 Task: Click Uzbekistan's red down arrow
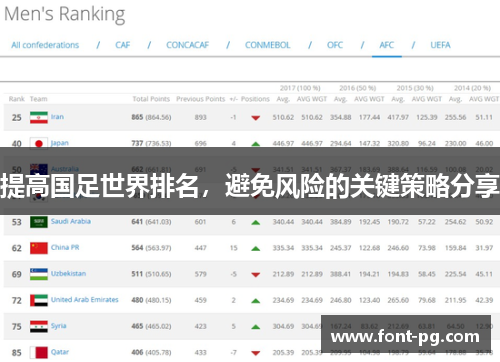256,275
